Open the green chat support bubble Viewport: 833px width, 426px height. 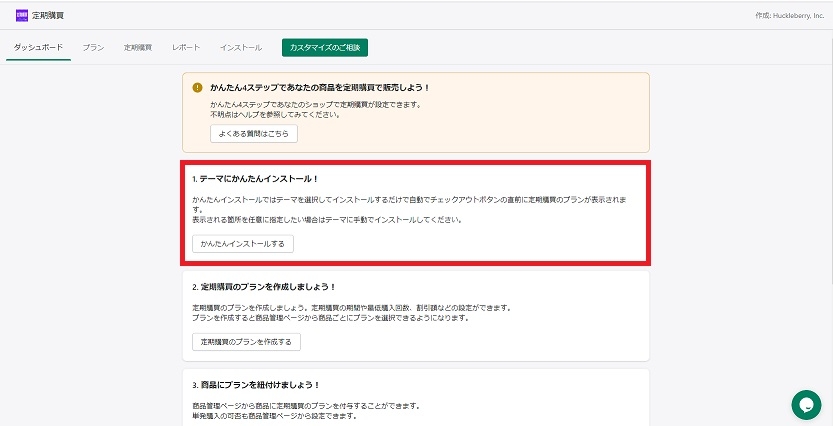[805, 404]
